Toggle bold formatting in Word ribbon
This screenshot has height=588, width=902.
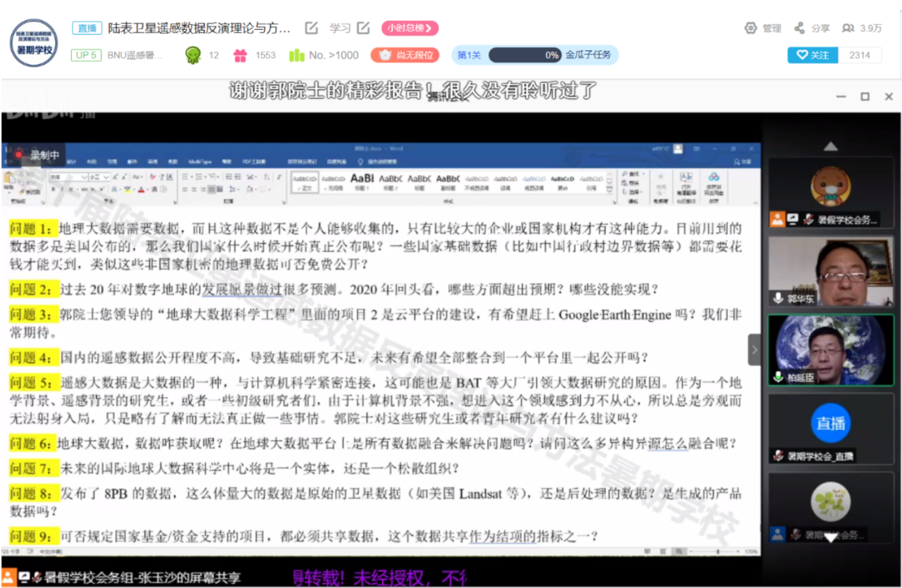click(53, 190)
